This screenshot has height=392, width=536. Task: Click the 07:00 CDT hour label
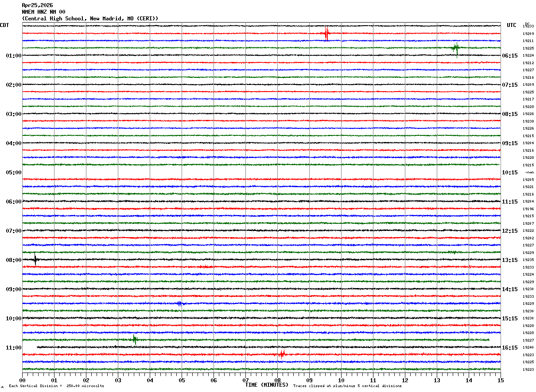pos(14,231)
